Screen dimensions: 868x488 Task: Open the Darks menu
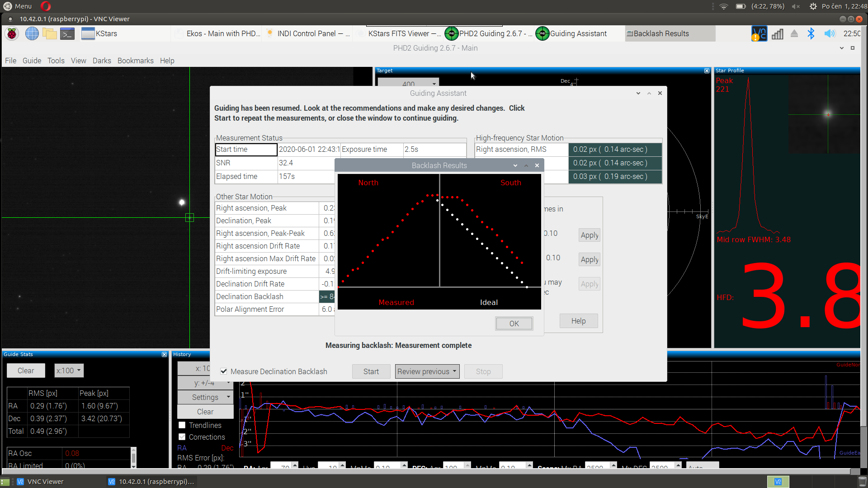(x=101, y=61)
